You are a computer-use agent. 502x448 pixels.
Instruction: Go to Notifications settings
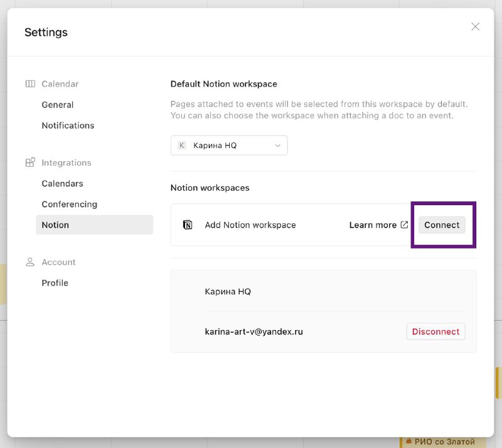click(x=68, y=125)
